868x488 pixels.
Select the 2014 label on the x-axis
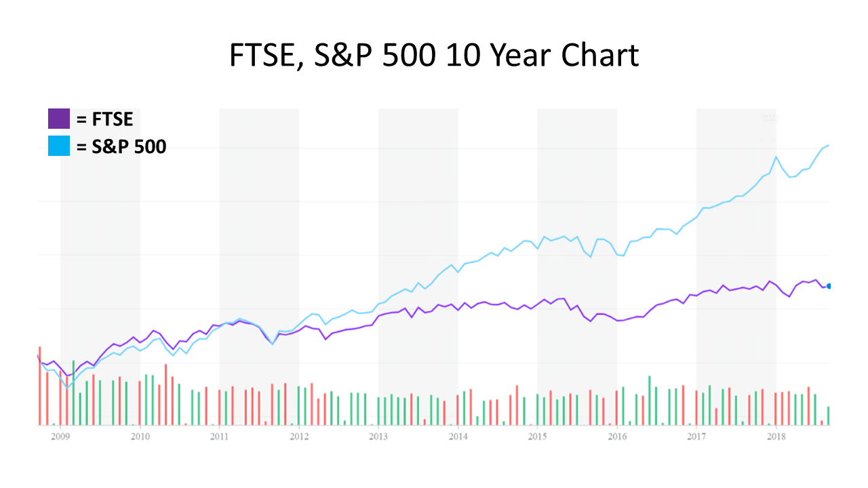coord(458,436)
